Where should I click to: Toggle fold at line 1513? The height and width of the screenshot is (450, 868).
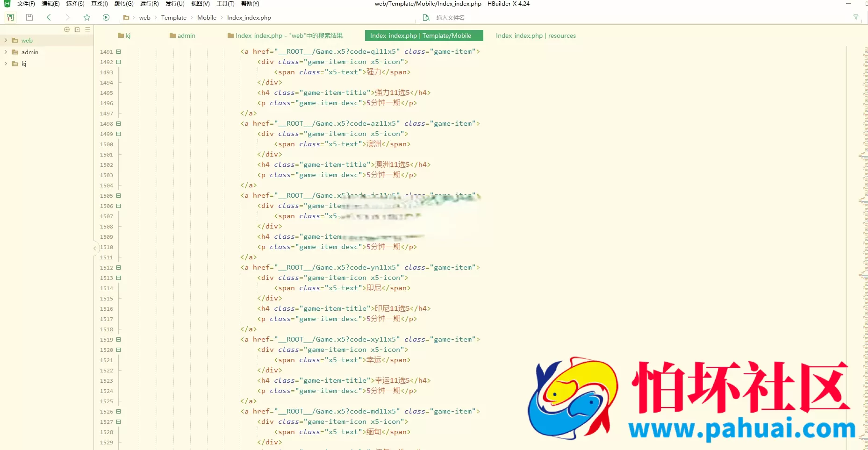coord(119,278)
